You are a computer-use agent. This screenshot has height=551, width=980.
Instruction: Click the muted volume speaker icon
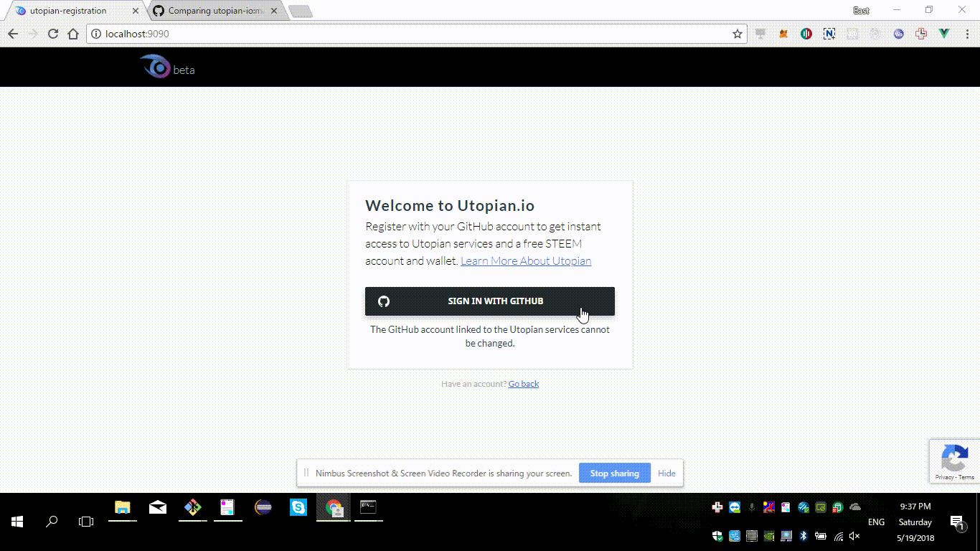[855, 536]
